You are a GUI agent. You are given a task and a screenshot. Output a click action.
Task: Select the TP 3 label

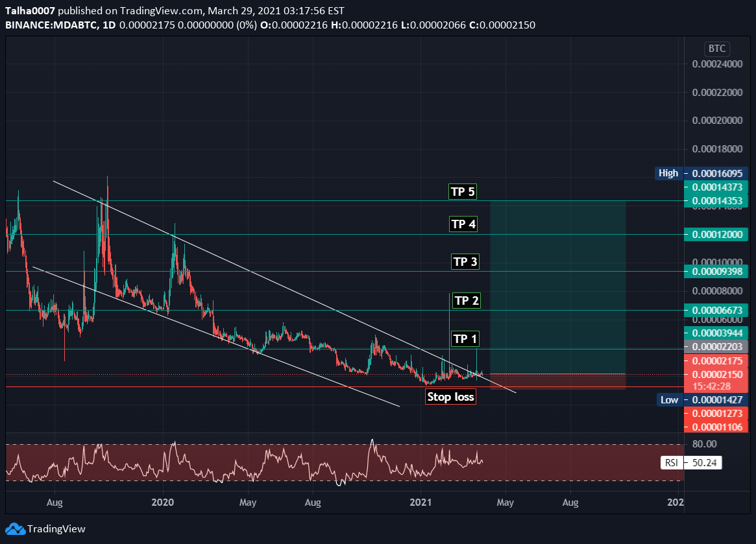coord(465,262)
